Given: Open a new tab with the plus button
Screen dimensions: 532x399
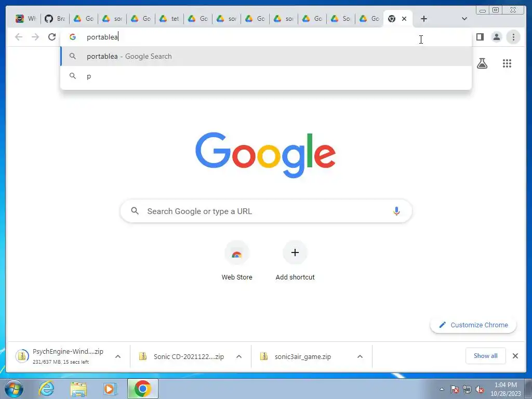Looking at the screenshot, I should click(x=424, y=19).
